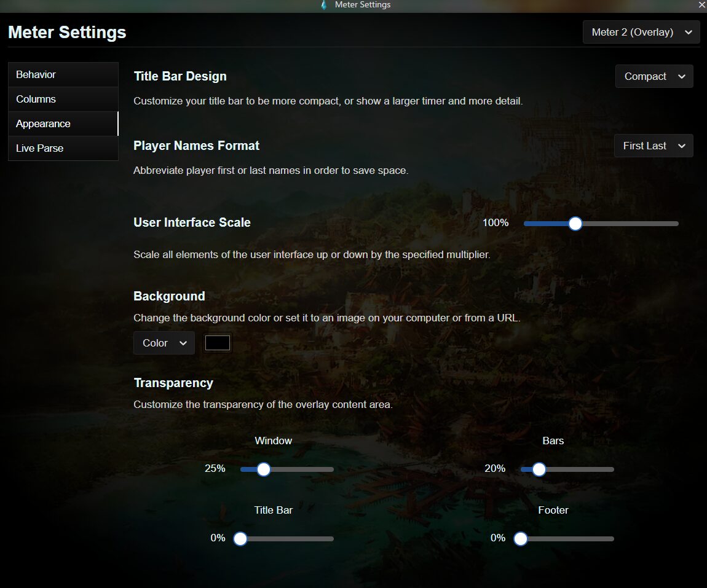Screen dimensions: 707x588
Task: Open the Player Names Format dropdown
Action: click(654, 146)
